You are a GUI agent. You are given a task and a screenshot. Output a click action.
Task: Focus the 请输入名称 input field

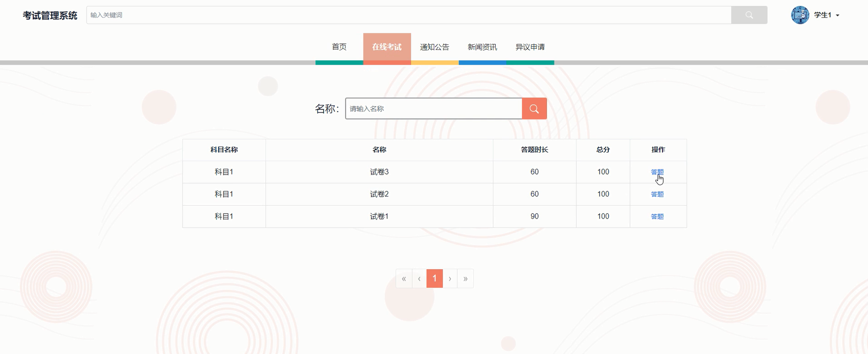[x=434, y=109]
